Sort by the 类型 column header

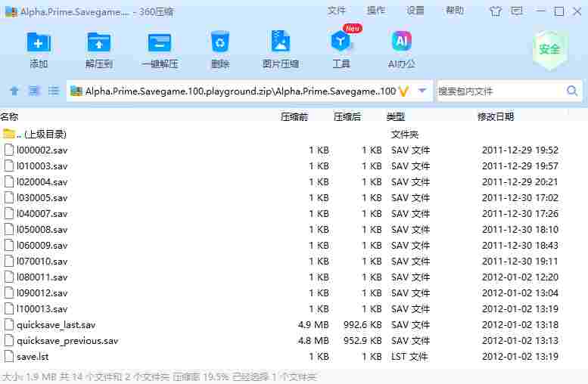[x=396, y=117]
